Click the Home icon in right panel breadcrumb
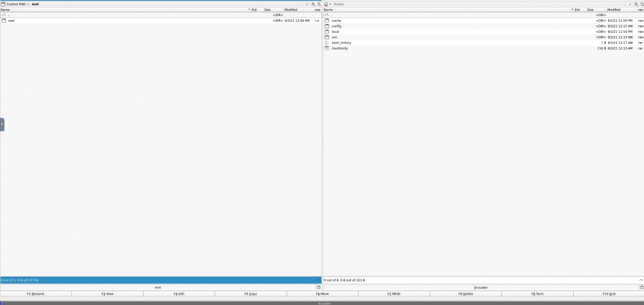 pyautogui.click(x=326, y=4)
